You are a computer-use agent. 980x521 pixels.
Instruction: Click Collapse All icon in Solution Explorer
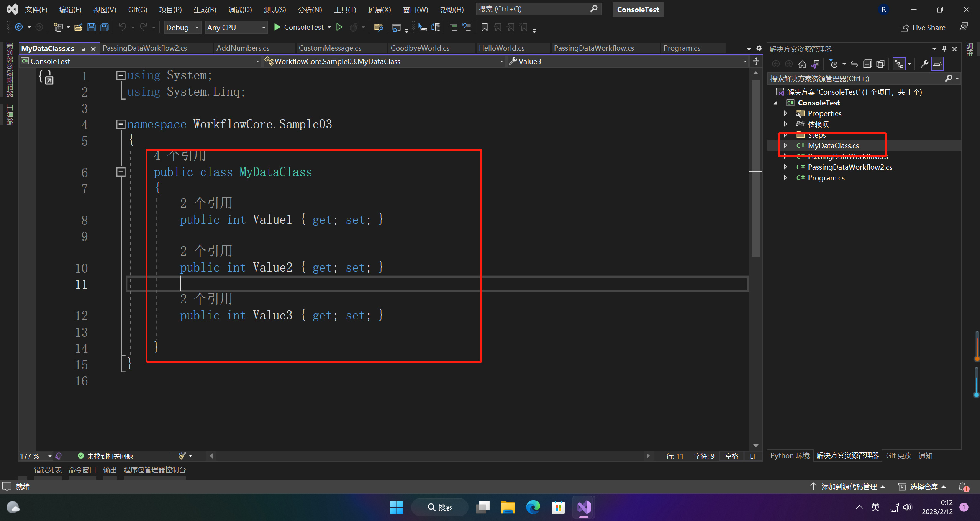[867, 64]
